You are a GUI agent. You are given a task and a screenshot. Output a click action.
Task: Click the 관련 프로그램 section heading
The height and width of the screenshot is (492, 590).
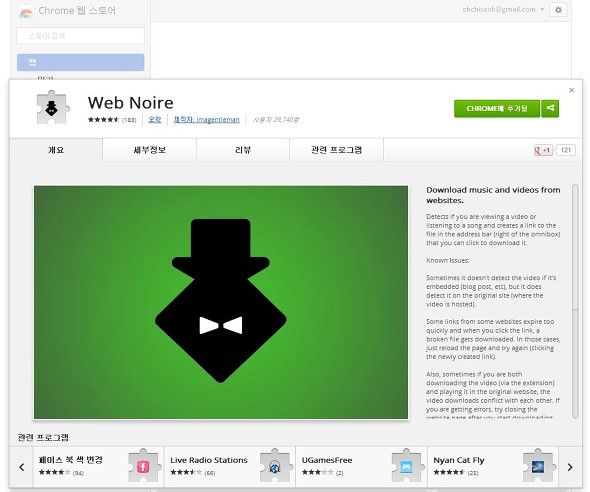click(43, 437)
